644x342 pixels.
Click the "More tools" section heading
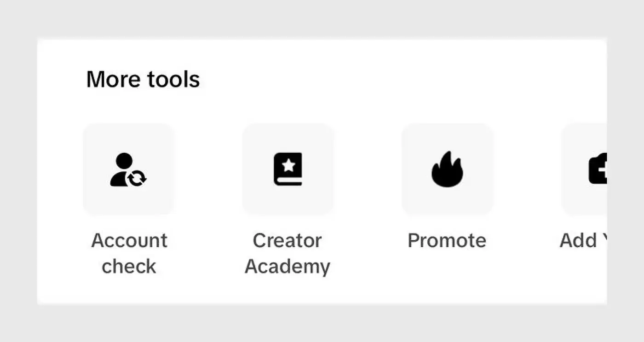[143, 79]
